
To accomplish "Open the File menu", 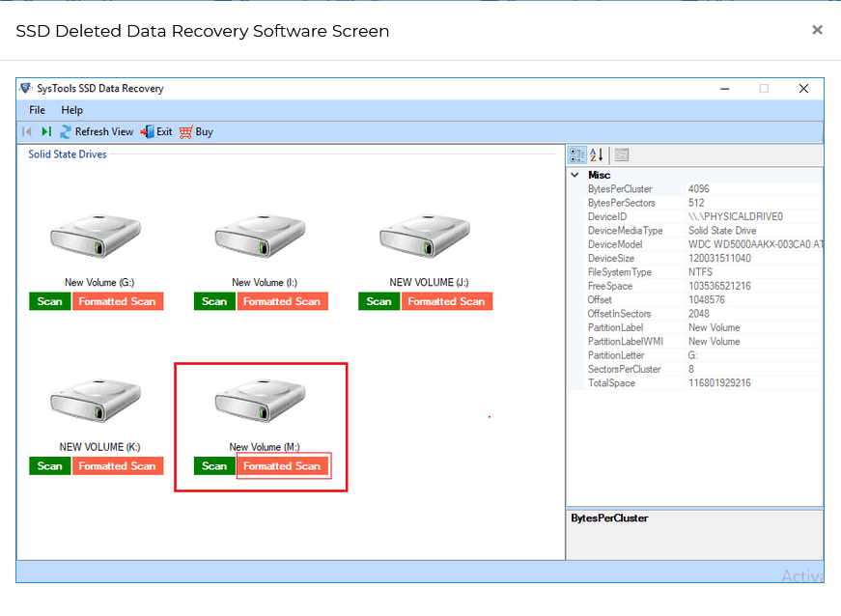I will [x=37, y=110].
